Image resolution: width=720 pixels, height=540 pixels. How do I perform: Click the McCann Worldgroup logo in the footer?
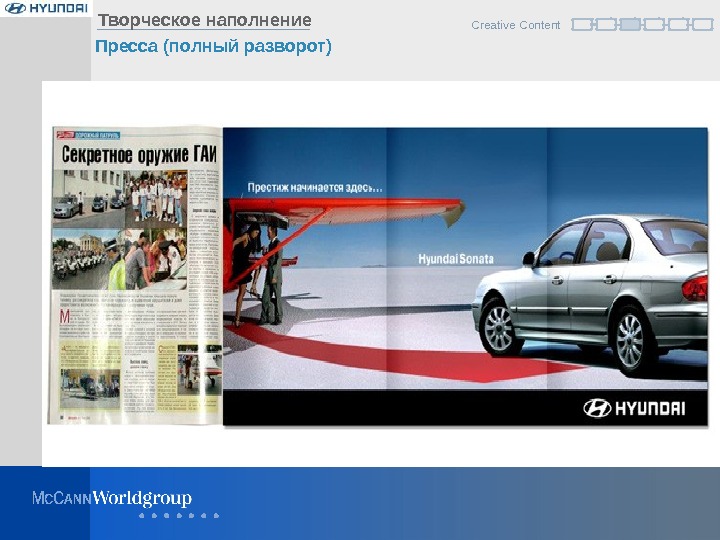(112, 498)
